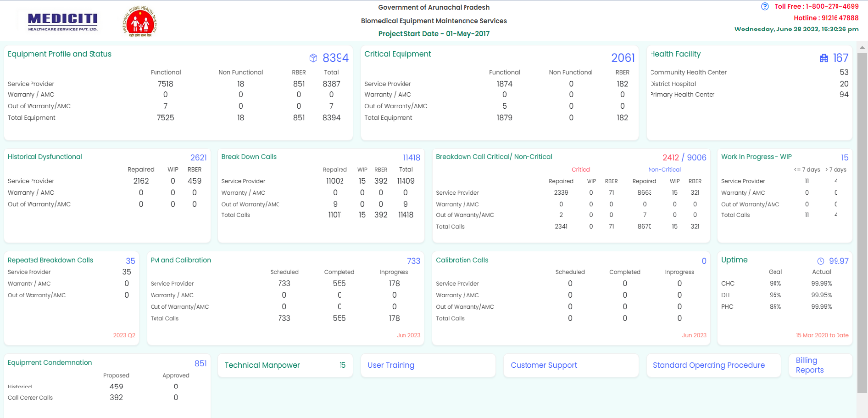Click the building icon beside 167
This screenshot has width=868, height=418.
point(824,59)
